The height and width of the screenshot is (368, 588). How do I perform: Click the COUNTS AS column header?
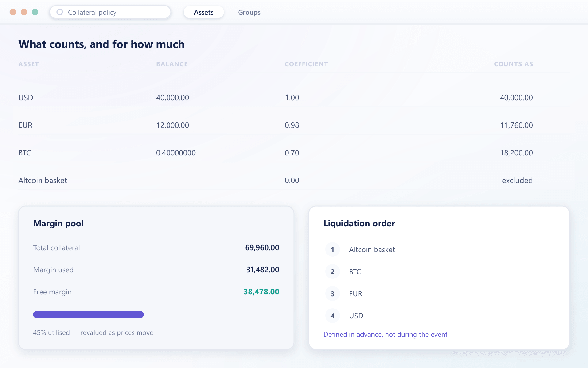(513, 64)
